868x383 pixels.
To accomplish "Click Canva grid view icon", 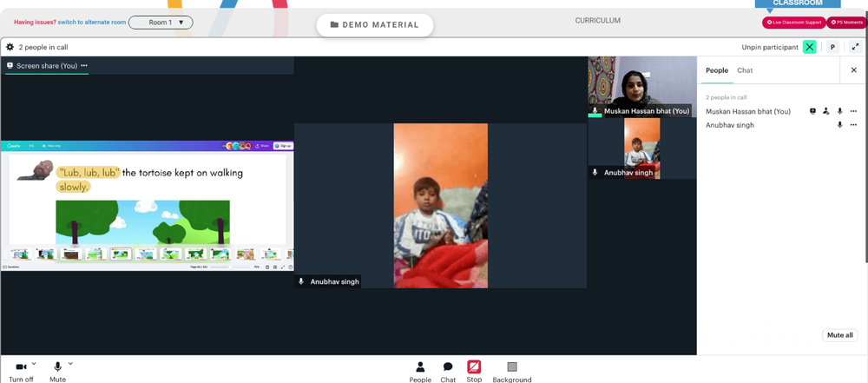I will coord(275,267).
